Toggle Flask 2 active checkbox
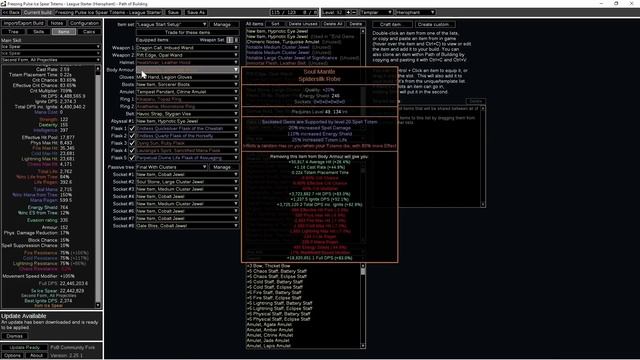Screen dimensions: 640x360 coord(132,136)
